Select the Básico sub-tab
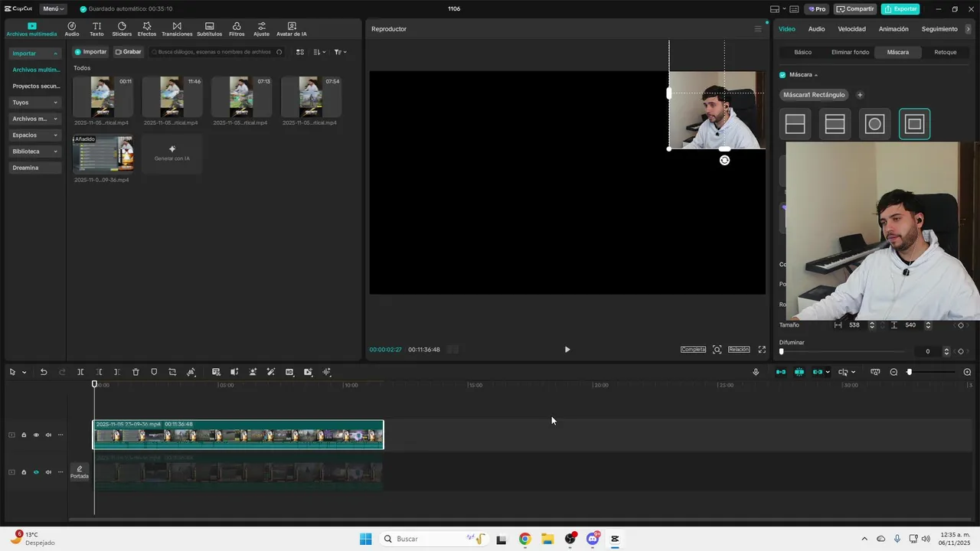 [803, 52]
